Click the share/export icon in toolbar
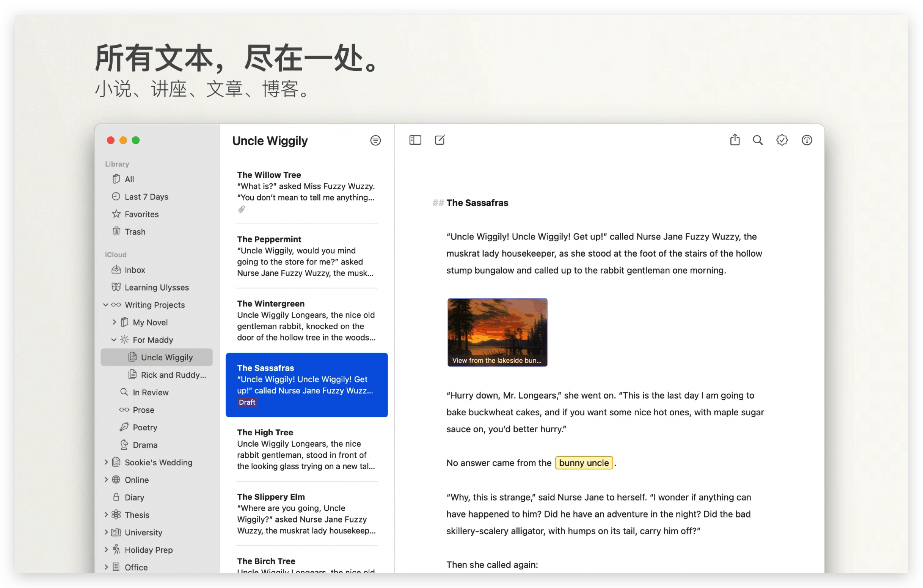Screen dimensions: 923x588 [x=734, y=140]
